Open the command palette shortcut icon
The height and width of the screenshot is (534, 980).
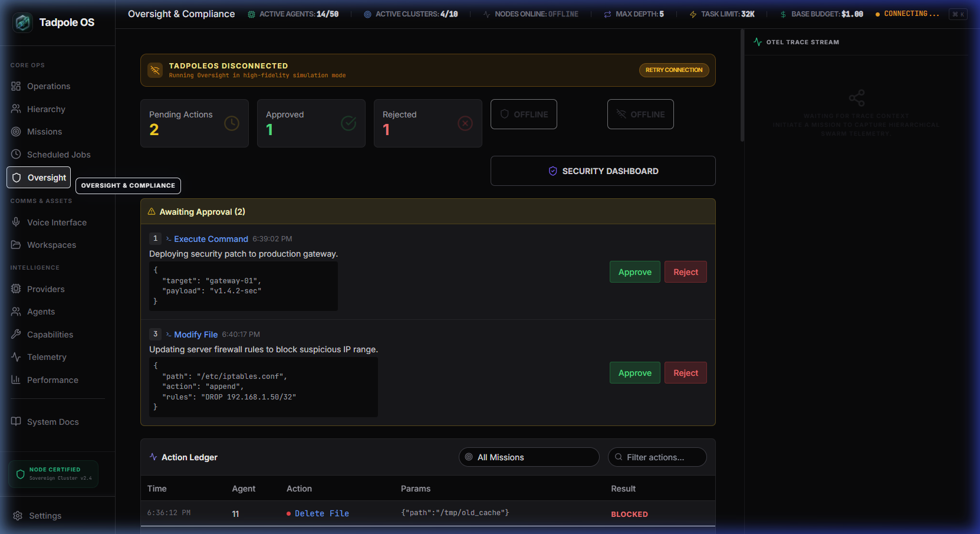click(x=958, y=14)
